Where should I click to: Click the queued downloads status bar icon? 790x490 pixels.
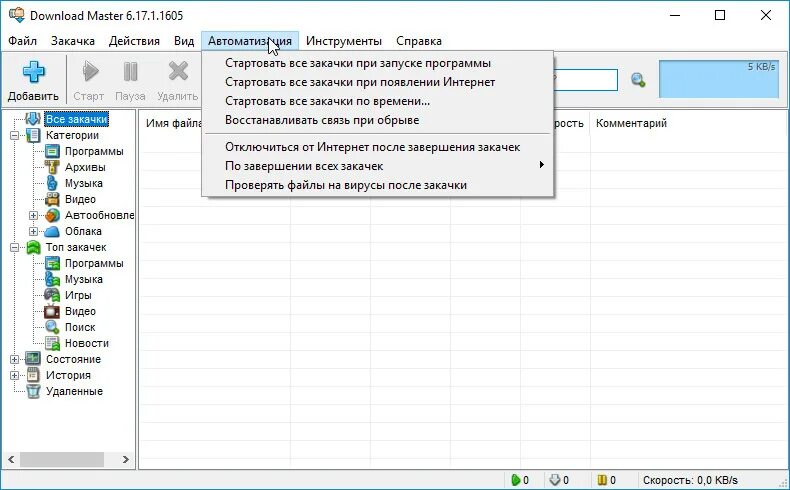(554, 480)
